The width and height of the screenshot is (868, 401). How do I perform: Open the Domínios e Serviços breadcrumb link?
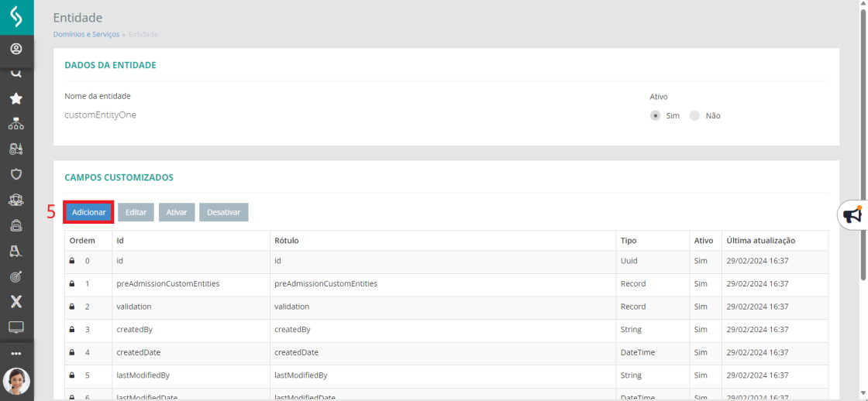86,34
